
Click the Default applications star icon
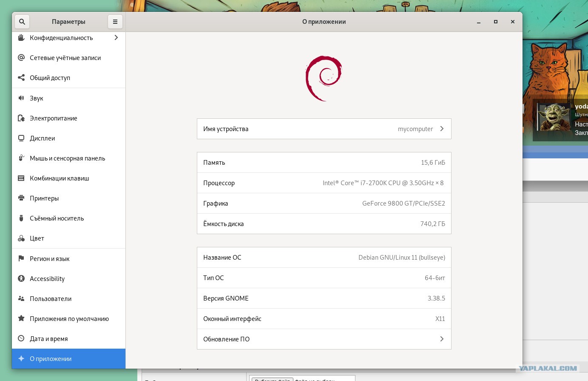(21, 319)
